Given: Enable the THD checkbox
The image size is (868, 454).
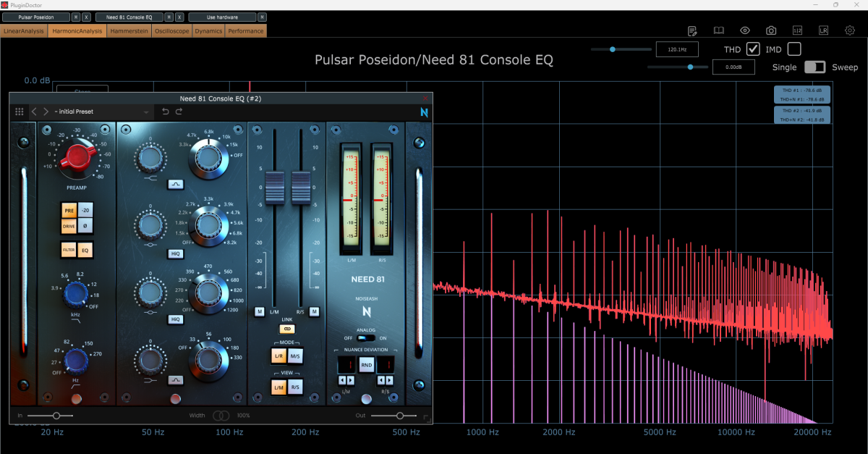Looking at the screenshot, I should pos(753,49).
